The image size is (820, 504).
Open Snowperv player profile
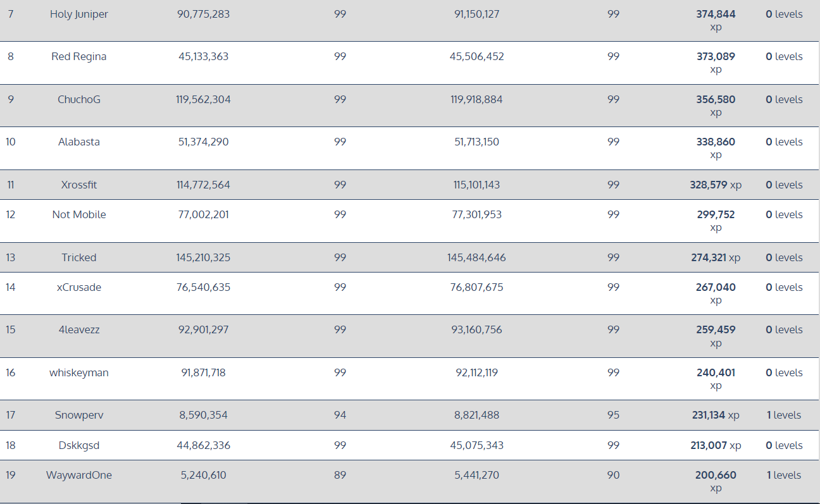pyautogui.click(x=79, y=415)
